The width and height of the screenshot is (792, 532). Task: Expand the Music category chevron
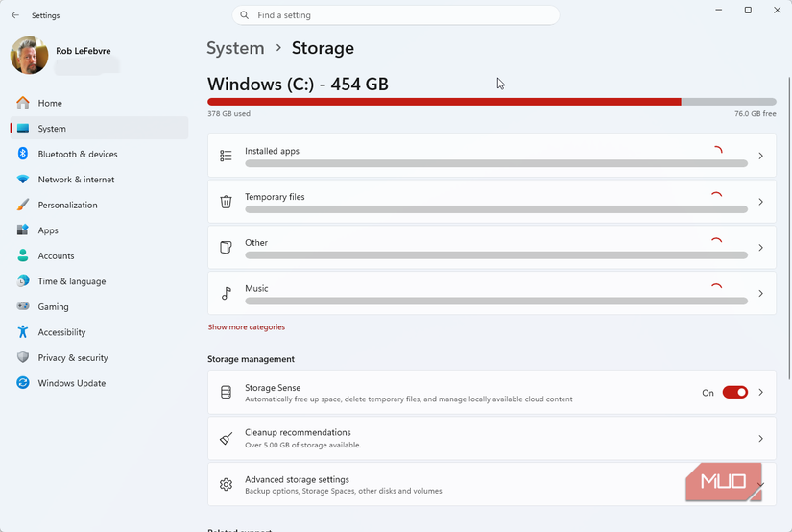(760, 294)
